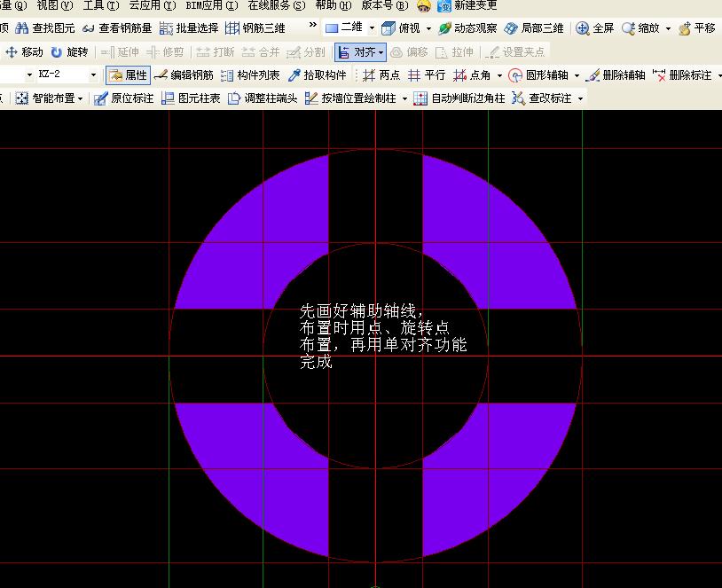Screen dimensions: 722x588
Task: Click the 动态观察 icon
Action: coord(444,28)
